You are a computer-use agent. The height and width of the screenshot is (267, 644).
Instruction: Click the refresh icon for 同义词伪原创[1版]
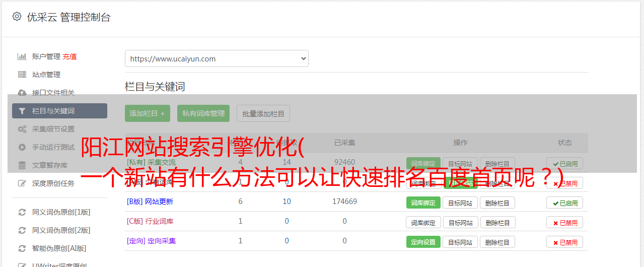pos(22,212)
